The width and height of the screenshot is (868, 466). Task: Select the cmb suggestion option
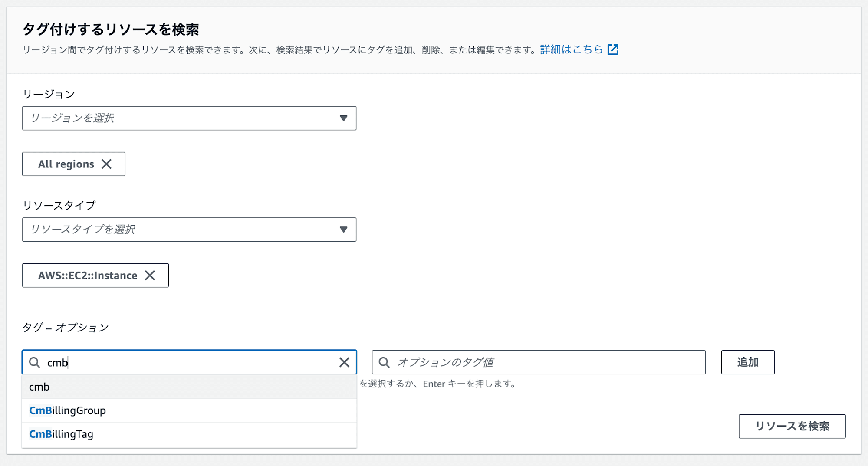(189, 387)
